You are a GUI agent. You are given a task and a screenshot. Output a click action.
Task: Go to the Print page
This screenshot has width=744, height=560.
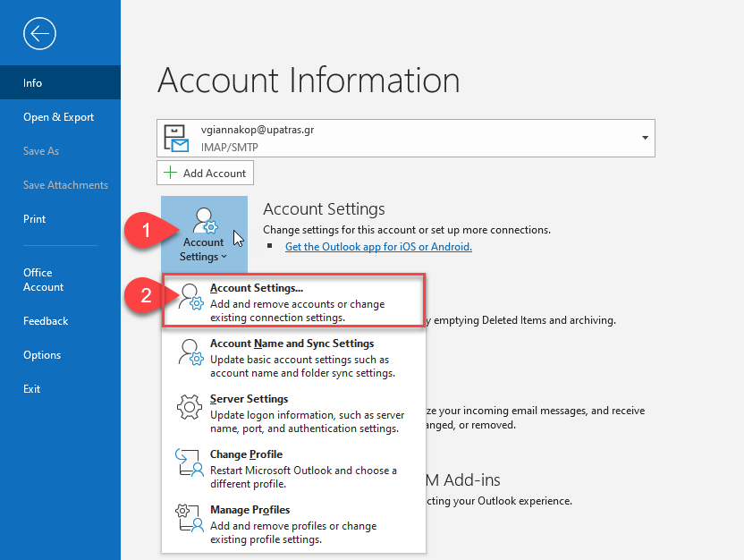coord(60,219)
